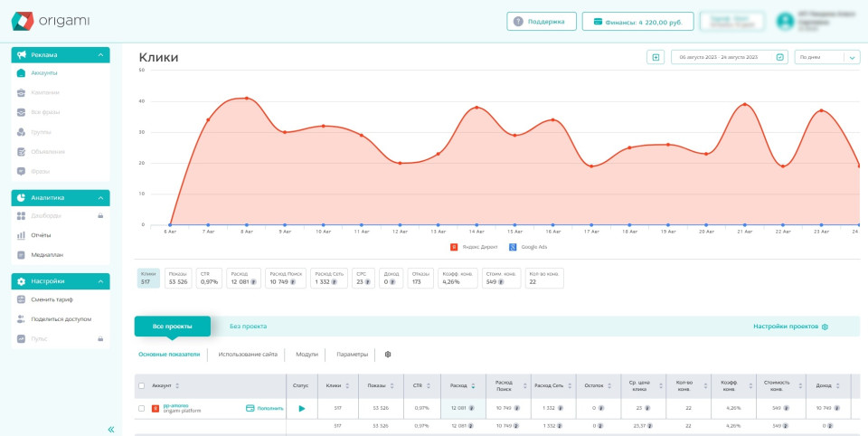
Task: Collapse the Реклама sidebar section
Action: (100, 55)
